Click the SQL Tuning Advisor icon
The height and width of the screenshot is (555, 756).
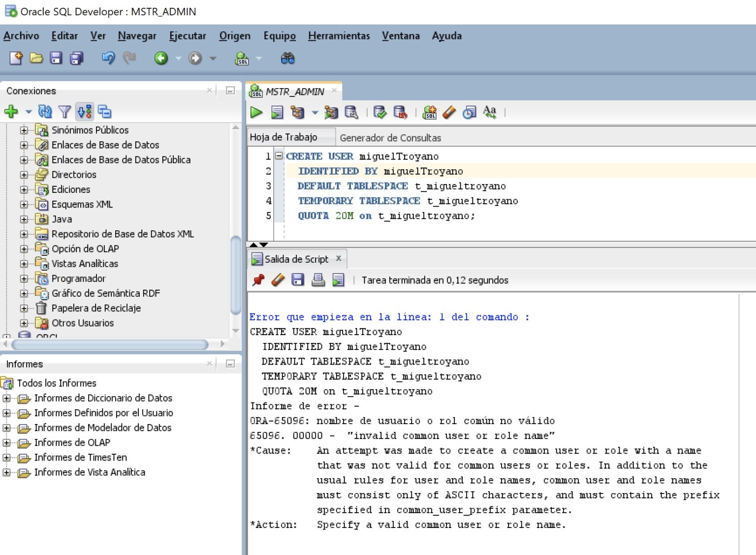pos(351,113)
